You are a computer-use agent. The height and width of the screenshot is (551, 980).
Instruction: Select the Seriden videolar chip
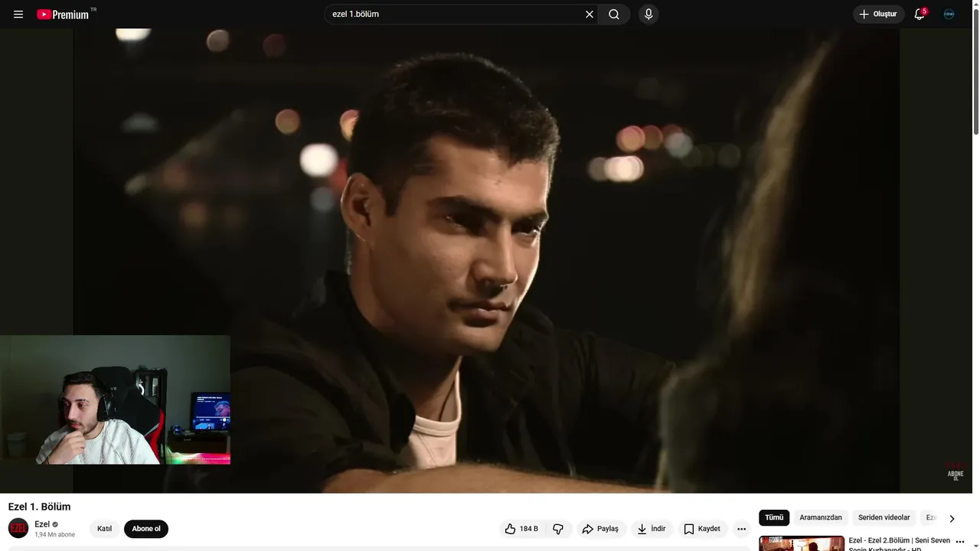884,518
